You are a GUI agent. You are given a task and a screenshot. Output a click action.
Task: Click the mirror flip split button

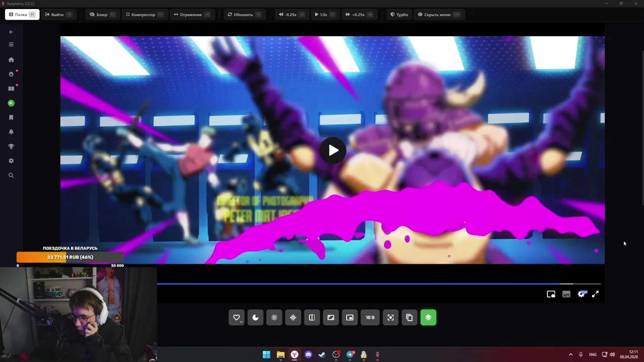[312, 317]
